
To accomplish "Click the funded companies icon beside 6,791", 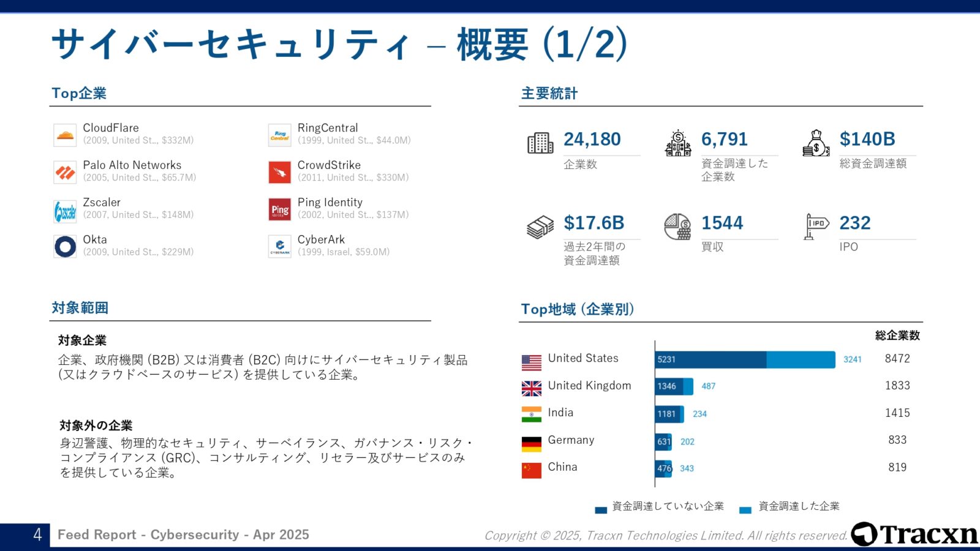I will click(x=678, y=143).
